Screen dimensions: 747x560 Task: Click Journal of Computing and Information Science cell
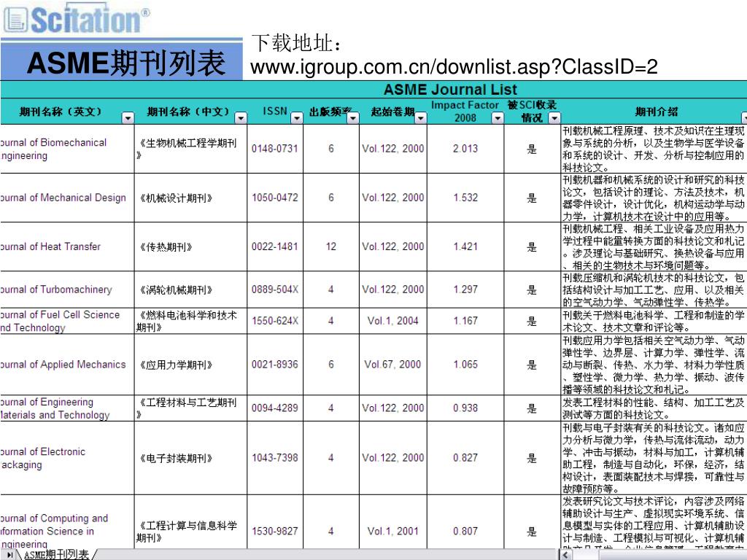coord(66,522)
